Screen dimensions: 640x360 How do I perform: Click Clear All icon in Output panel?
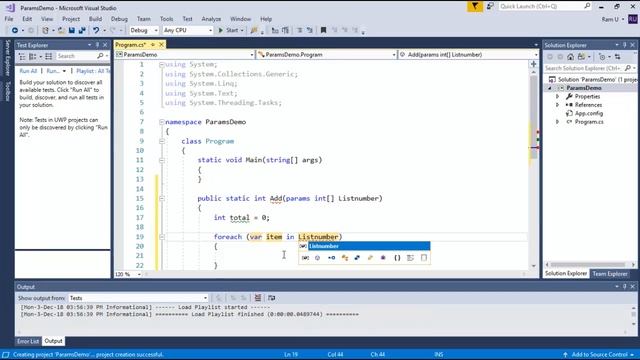point(258,298)
